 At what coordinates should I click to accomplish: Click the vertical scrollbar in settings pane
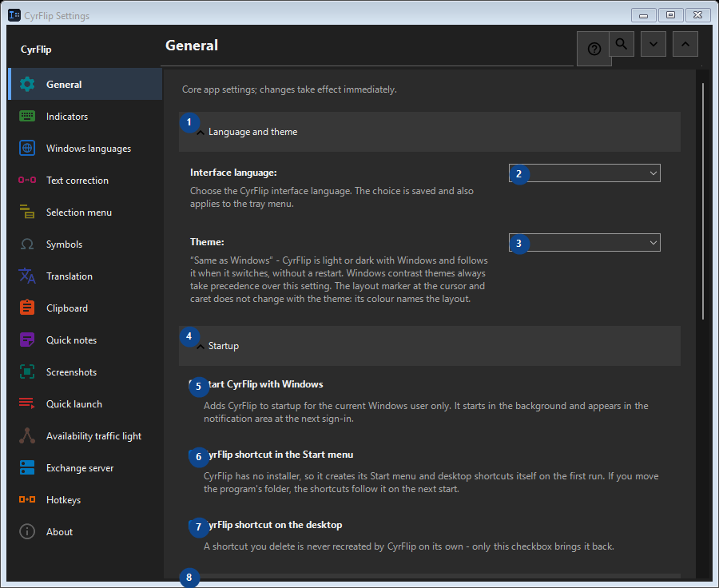coord(703,201)
